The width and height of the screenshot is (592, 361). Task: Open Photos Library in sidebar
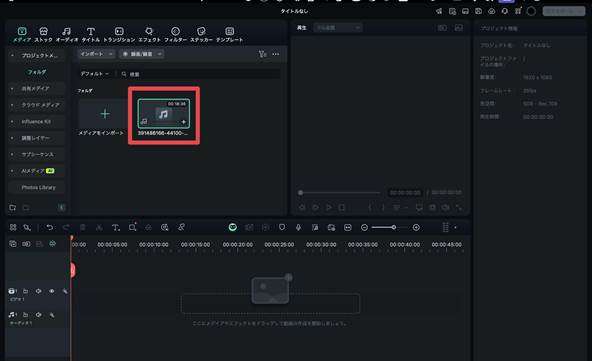(x=38, y=187)
